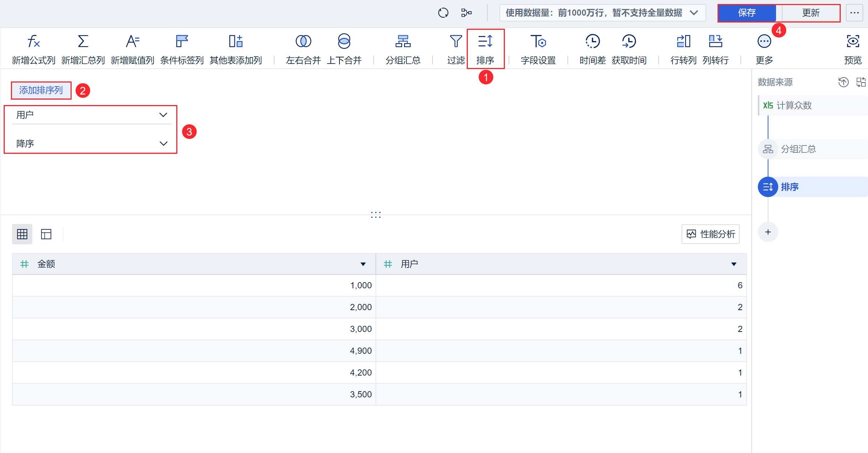Add a step with the plus button
Screen dimensions: 868x453
pos(768,232)
